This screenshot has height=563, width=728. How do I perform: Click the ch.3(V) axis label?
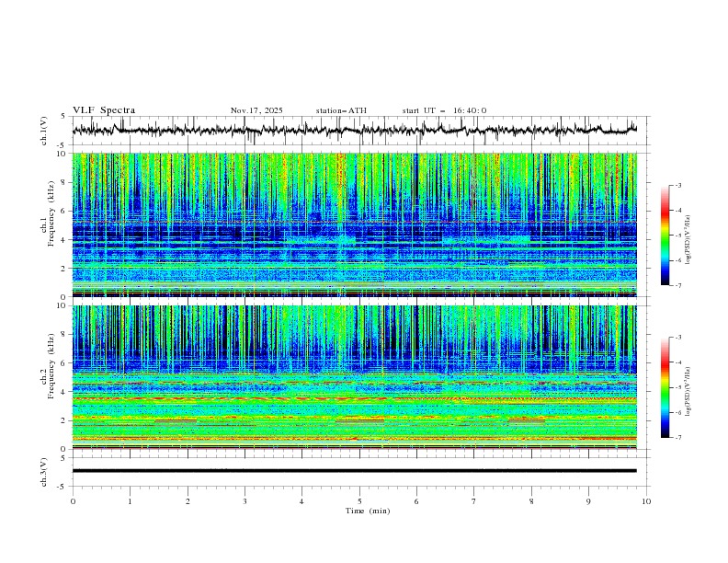pyautogui.click(x=45, y=471)
